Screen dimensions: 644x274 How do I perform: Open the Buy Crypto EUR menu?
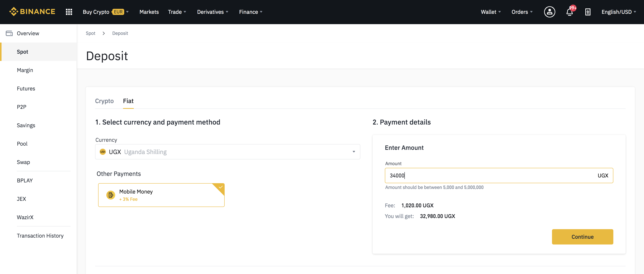coord(105,12)
